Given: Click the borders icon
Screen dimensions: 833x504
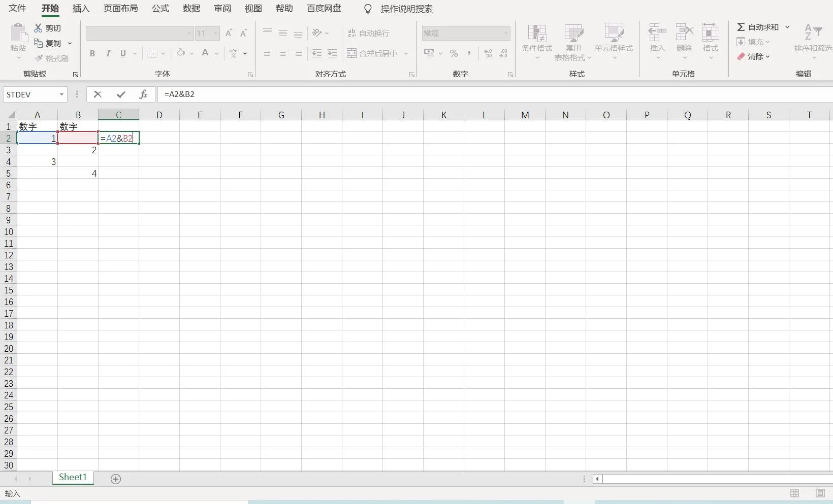Looking at the screenshot, I should click(151, 53).
